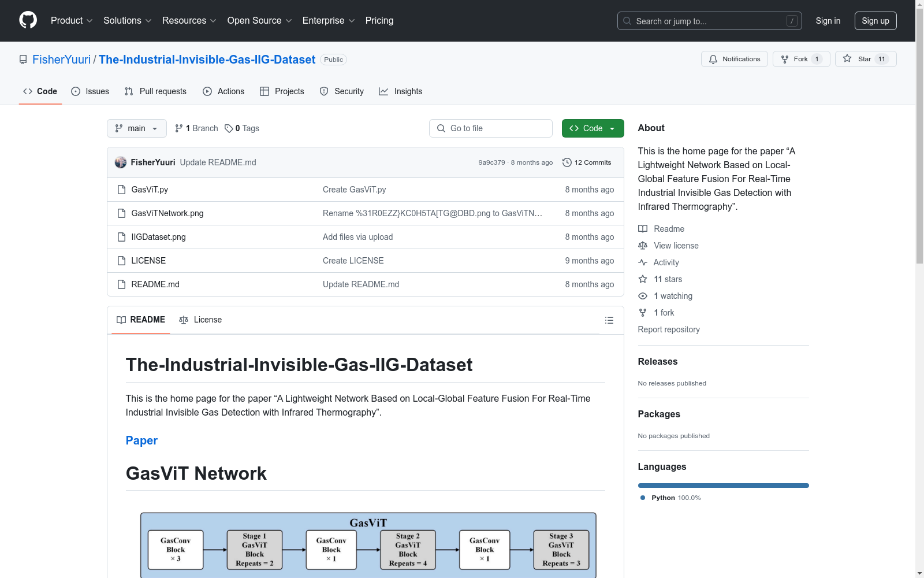Click the star icon in the Star button
924x578 pixels.
[847, 58]
